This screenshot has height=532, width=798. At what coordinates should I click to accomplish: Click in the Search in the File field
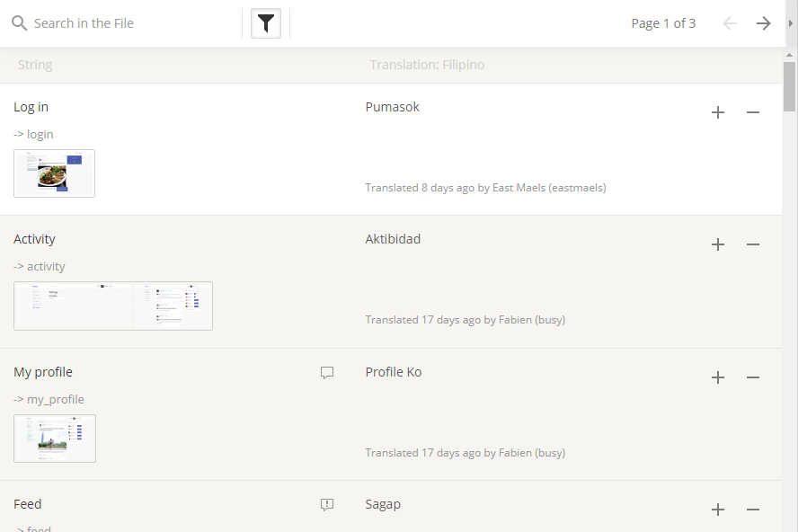(126, 23)
